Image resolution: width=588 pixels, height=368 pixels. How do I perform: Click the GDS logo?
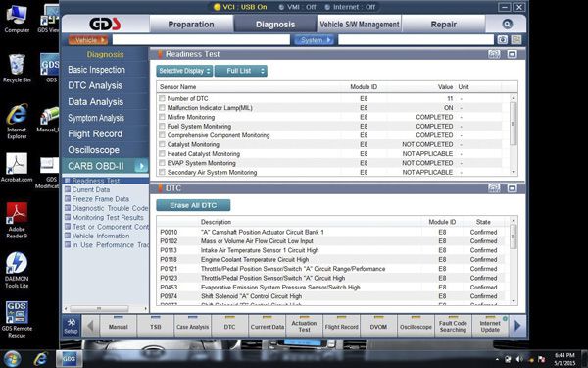(105, 25)
